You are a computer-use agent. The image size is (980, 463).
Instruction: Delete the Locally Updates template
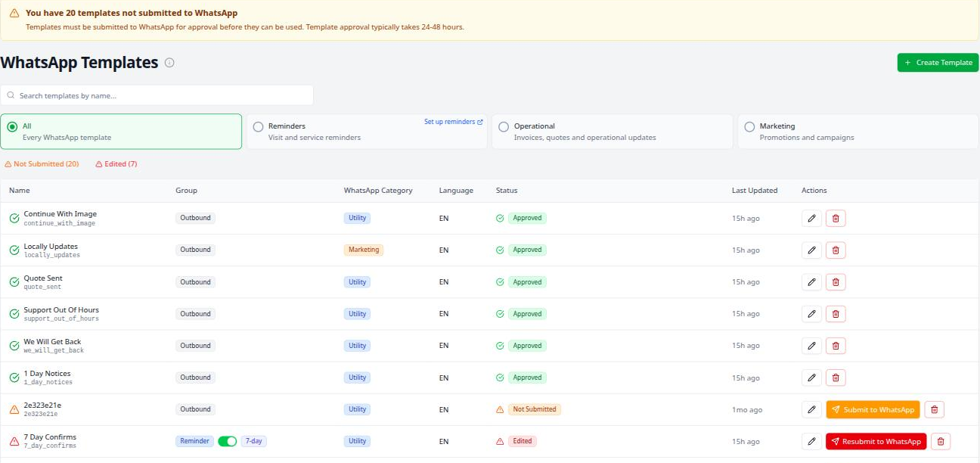(x=836, y=250)
